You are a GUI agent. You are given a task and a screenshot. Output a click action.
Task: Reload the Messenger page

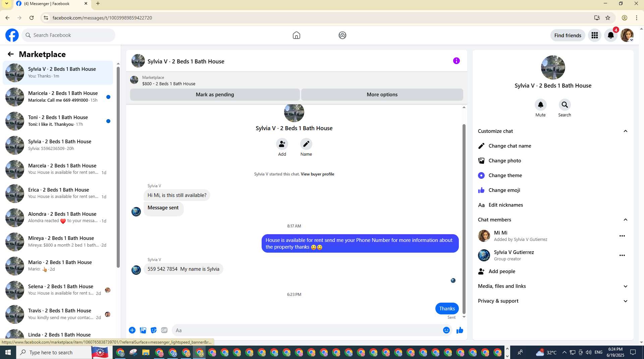(32, 18)
